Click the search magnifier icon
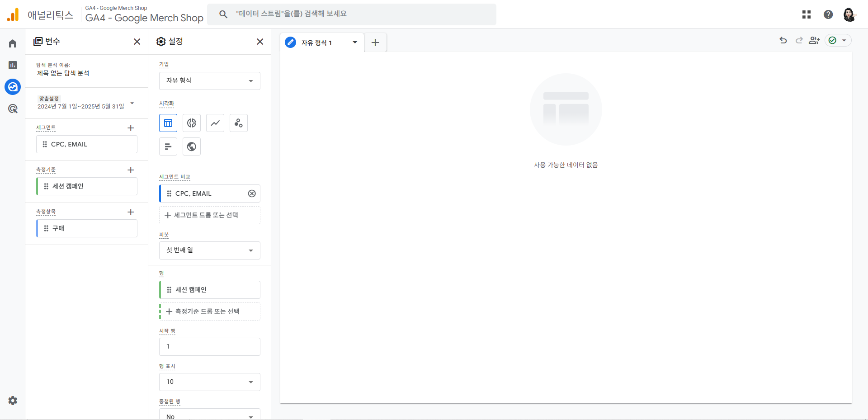The height and width of the screenshot is (420, 868). [223, 14]
